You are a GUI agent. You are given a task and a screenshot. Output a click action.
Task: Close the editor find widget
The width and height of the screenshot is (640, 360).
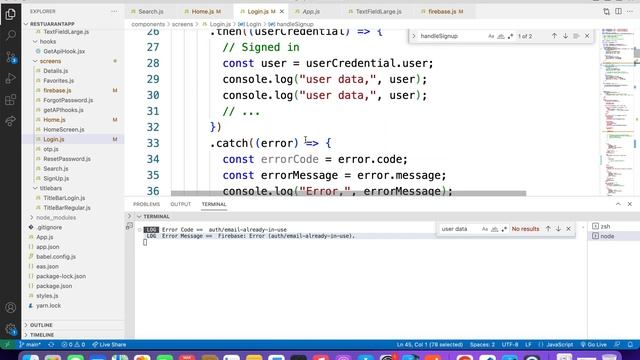coord(587,36)
